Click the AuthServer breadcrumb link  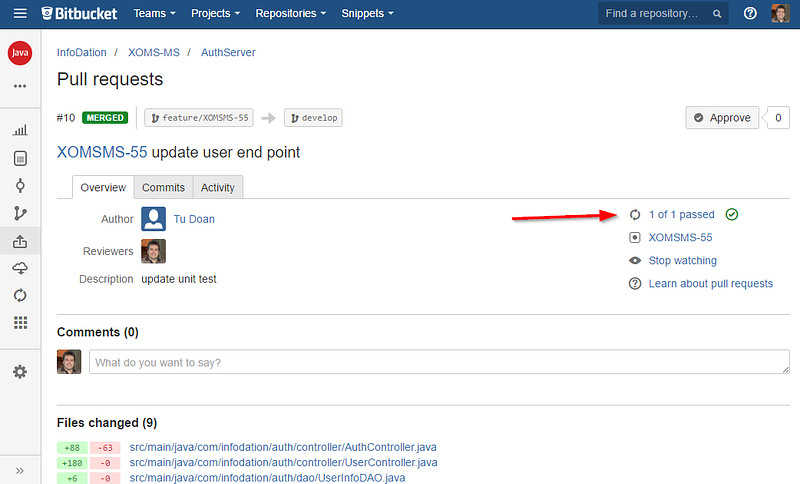[x=228, y=53]
